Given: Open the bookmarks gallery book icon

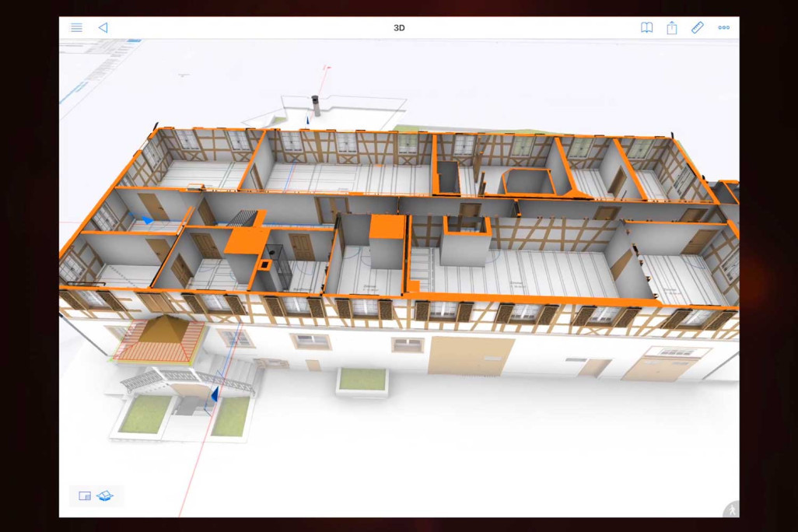Looking at the screenshot, I should (646, 27).
